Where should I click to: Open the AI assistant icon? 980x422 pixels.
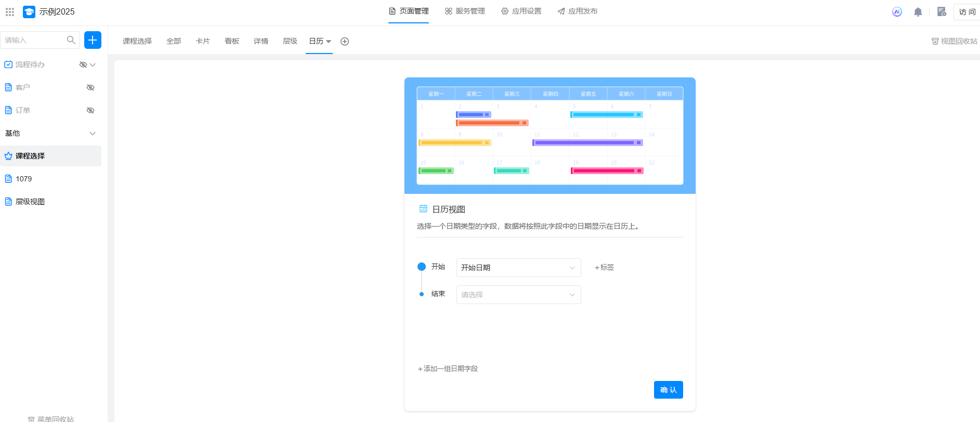897,11
